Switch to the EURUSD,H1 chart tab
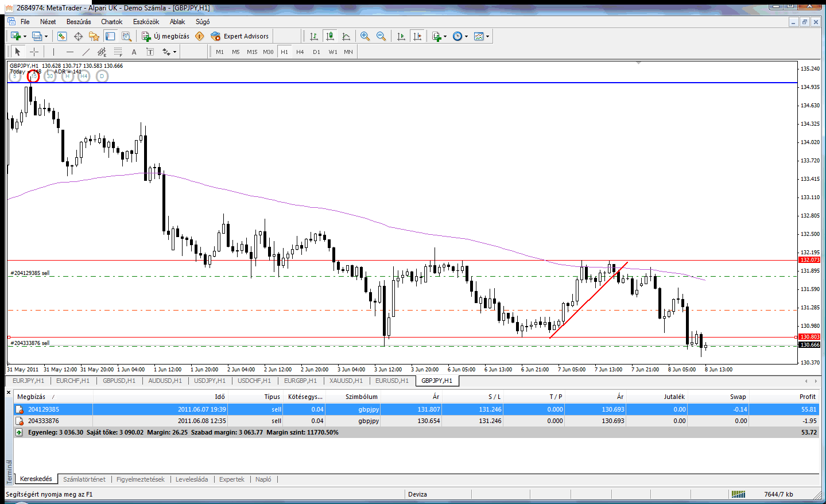The width and height of the screenshot is (826, 504). click(x=391, y=381)
